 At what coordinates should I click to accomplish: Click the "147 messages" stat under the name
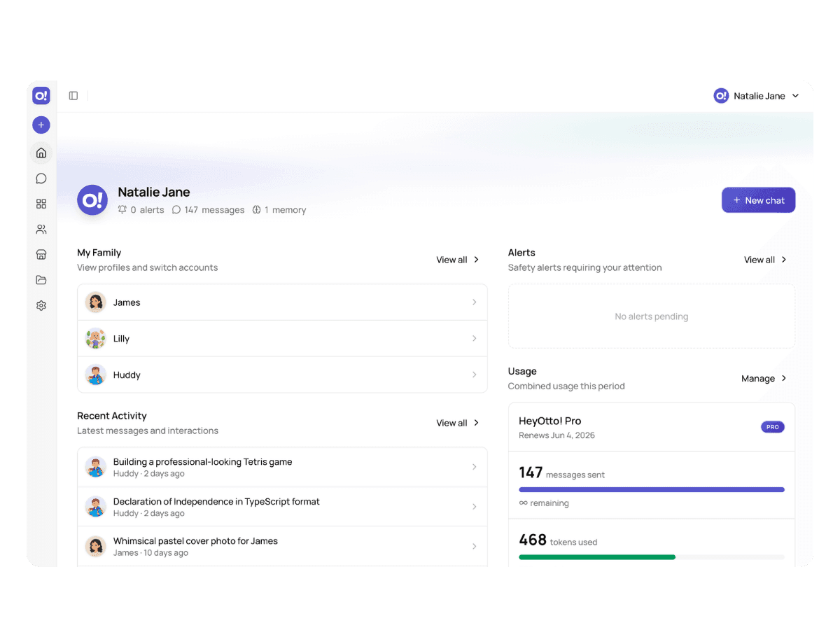click(208, 210)
